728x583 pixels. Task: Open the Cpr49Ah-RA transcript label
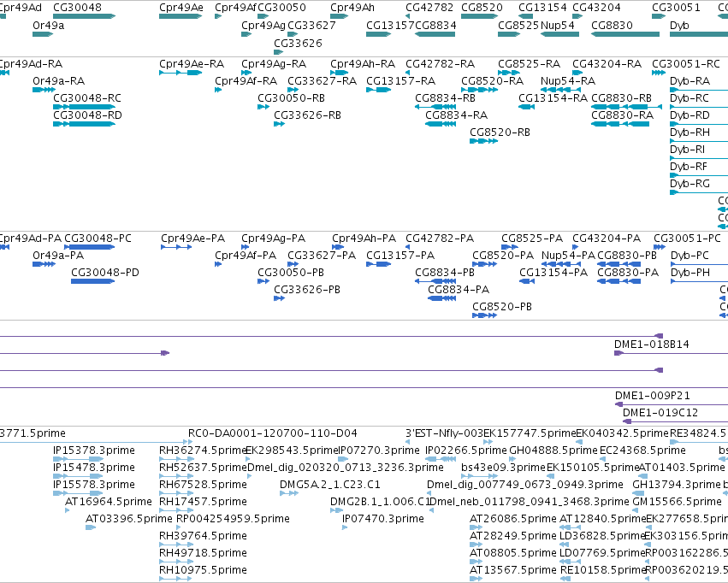pos(363,64)
